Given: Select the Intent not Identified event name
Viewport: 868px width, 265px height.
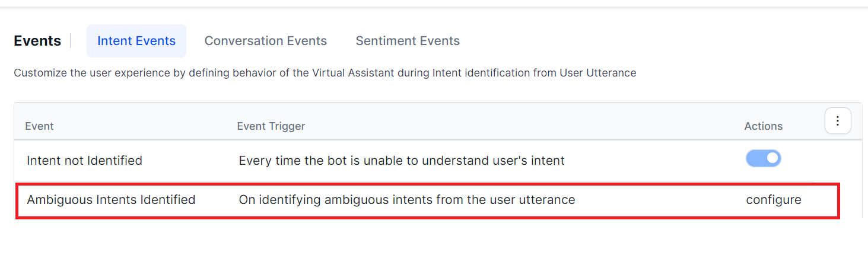Looking at the screenshot, I should (84, 160).
